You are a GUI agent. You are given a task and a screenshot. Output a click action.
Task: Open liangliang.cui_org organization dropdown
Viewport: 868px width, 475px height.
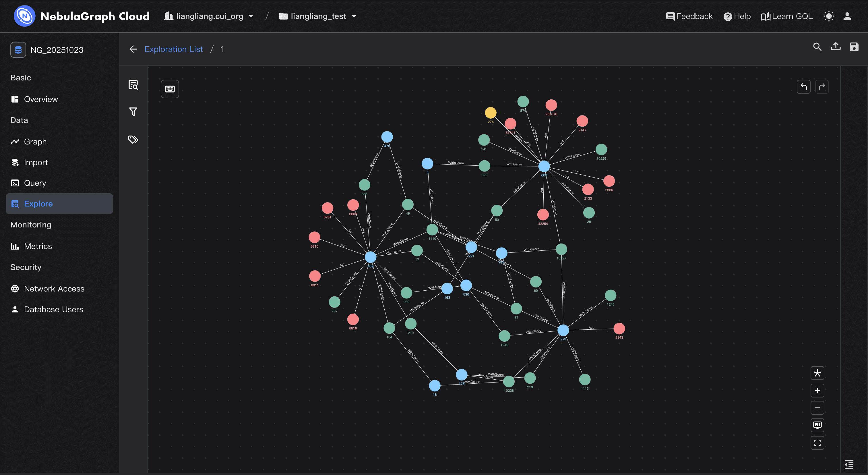click(209, 16)
